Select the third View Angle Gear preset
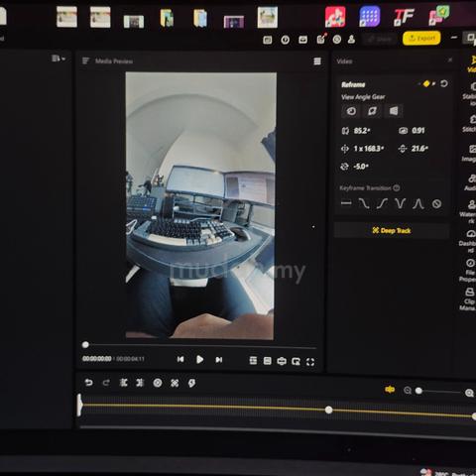This screenshot has width=476, height=476. pyautogui.click(x=394, y=111)
